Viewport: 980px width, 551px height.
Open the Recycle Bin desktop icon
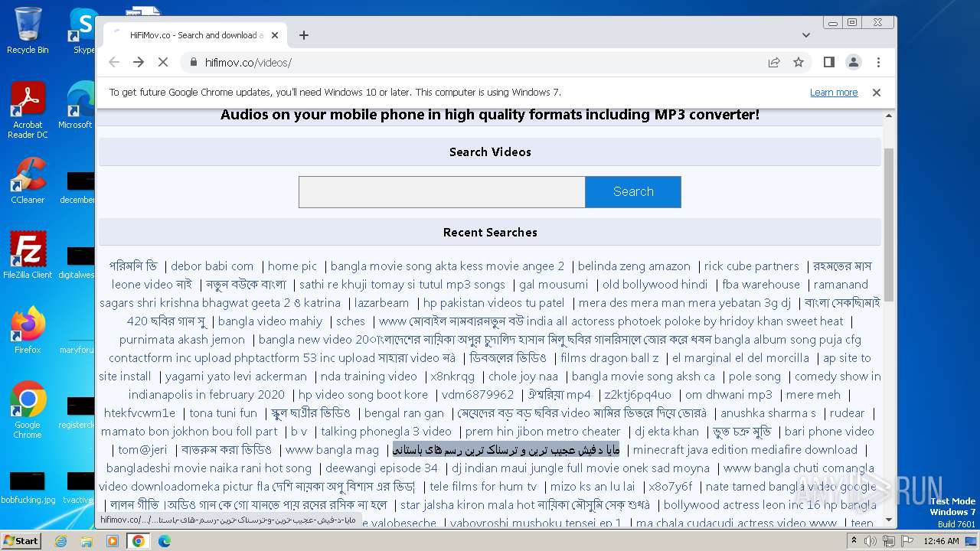[x=28, y=30]
